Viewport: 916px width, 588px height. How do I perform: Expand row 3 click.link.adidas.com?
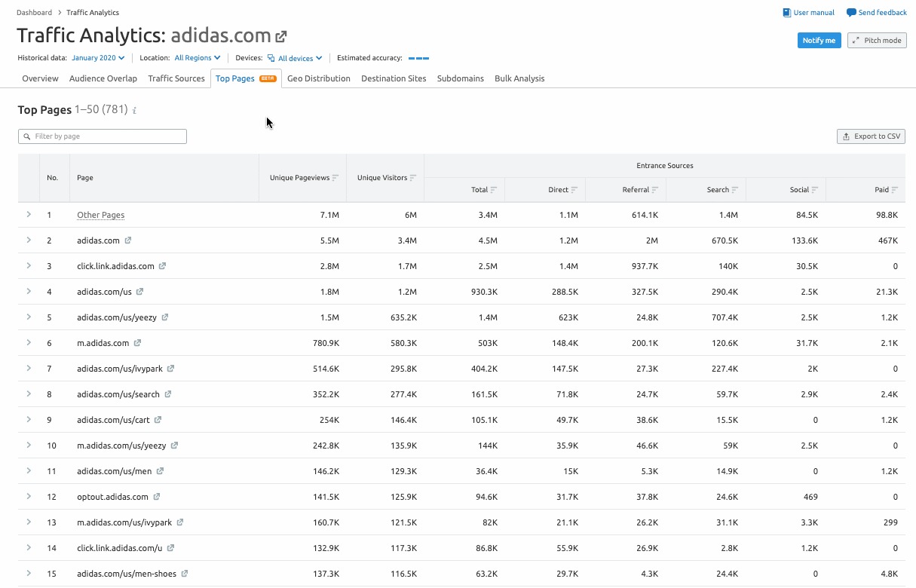29,266
